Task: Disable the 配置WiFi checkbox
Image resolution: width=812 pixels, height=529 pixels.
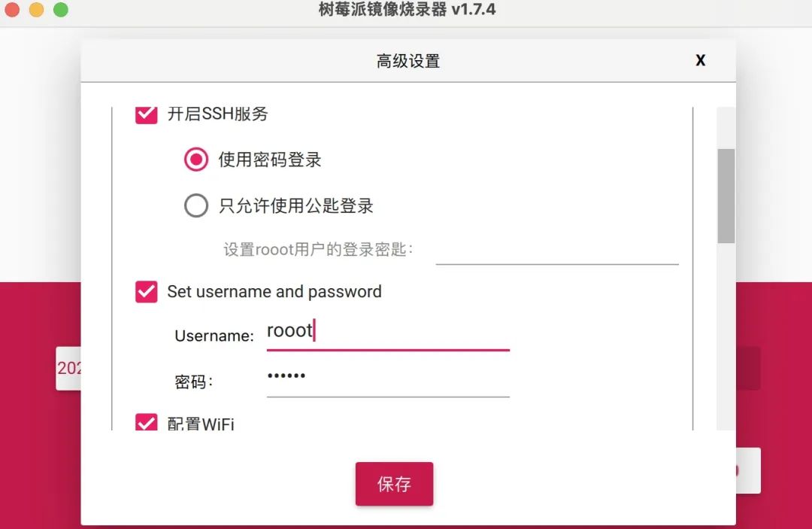Action: click(146, 422)
